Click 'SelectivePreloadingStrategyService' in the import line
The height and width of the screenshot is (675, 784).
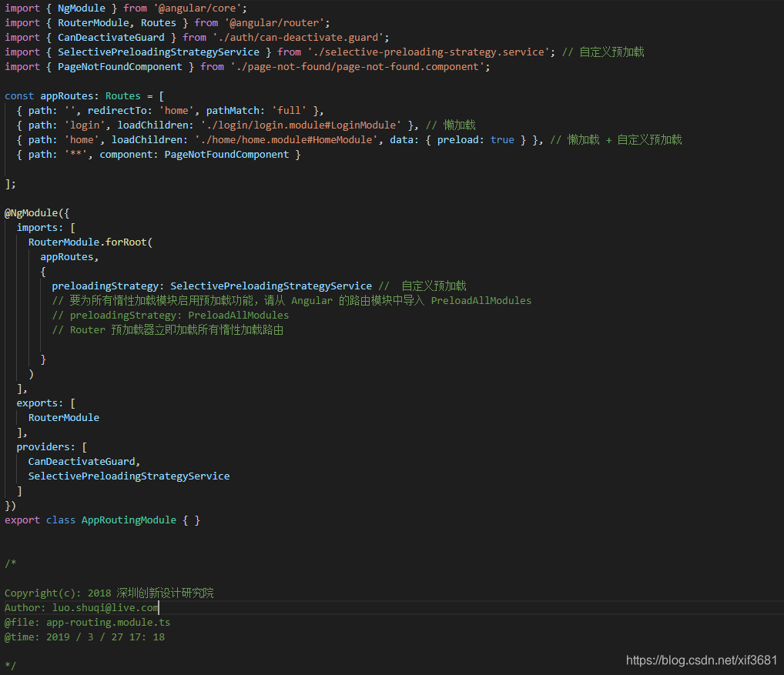click(x=159, y=52)
